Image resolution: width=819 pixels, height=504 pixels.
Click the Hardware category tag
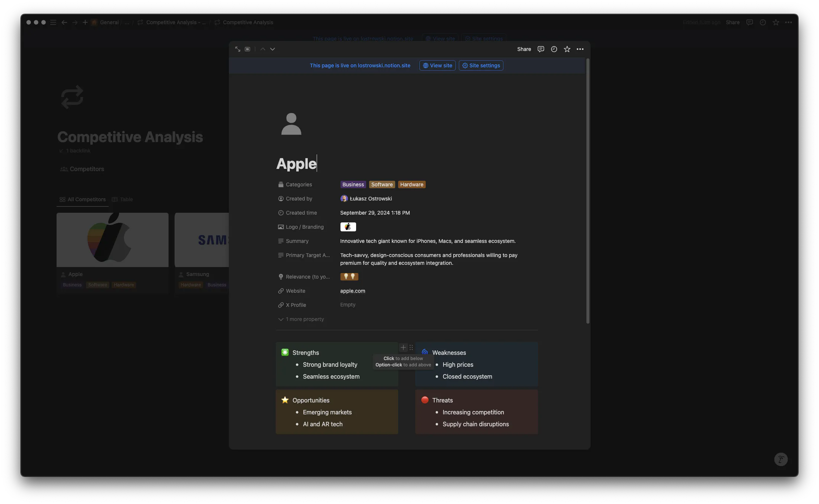click(412, 184)
